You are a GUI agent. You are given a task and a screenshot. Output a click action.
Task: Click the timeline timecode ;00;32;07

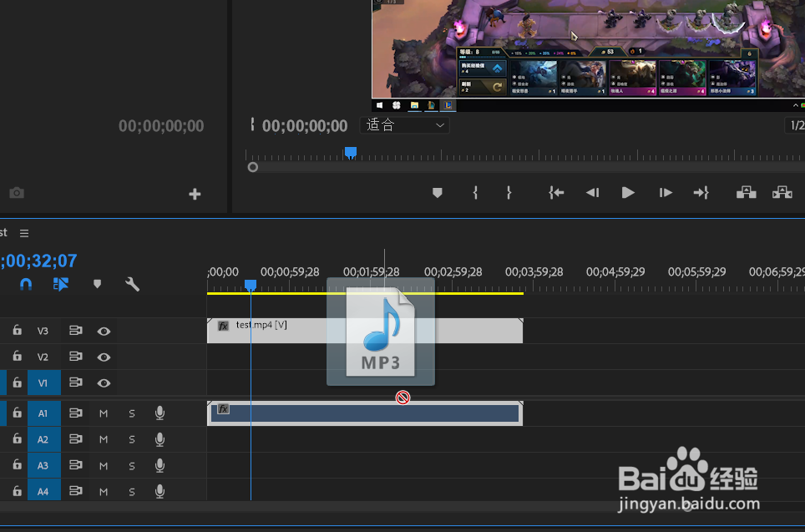39,261
